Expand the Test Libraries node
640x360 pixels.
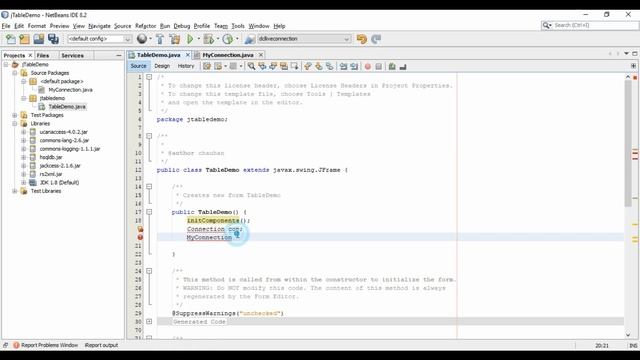(15, 191)
